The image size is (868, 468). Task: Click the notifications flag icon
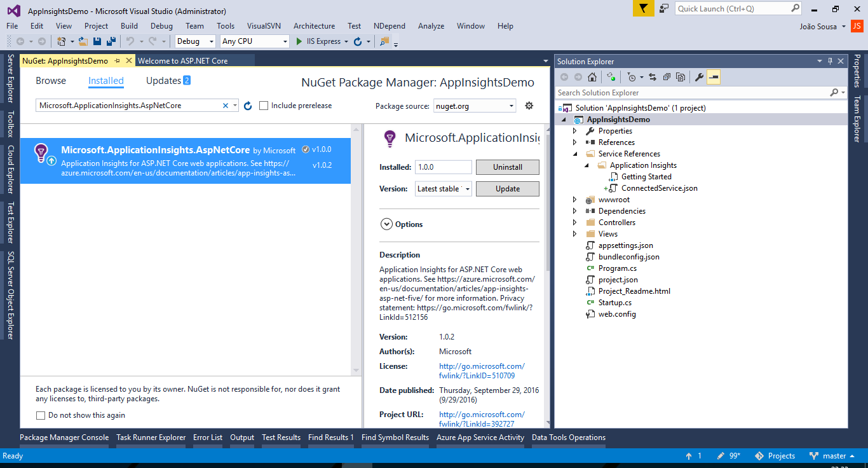point(643,9)
